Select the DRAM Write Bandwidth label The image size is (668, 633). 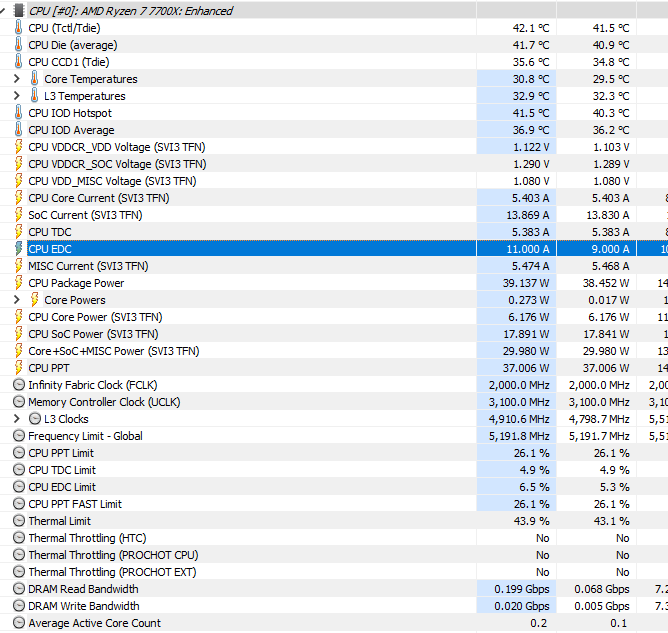tap(84, 606)
